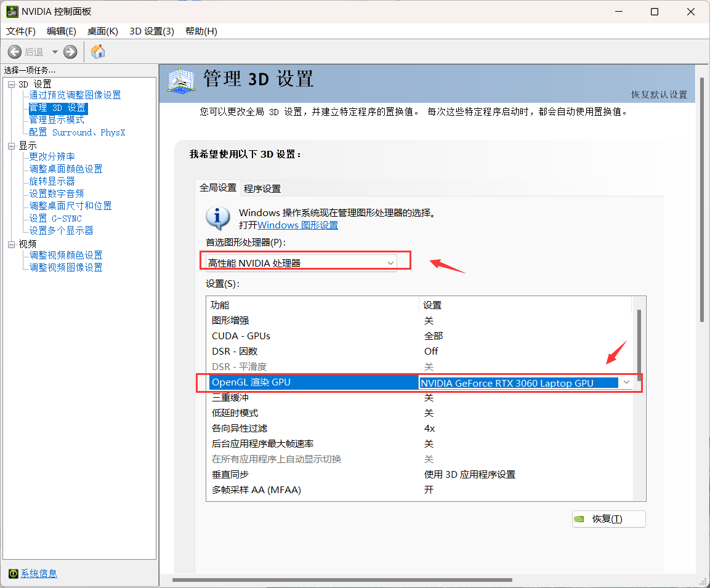
Task: Click the blue info icon beside Windows notice
Action: (218, 218)
